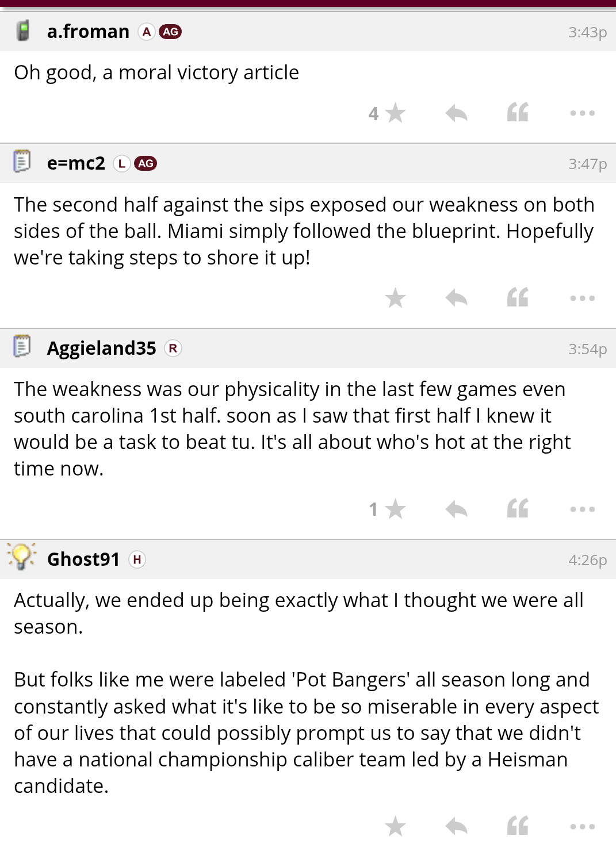Viewport: 616px width, 855px height.
Task: Quote e=mc2's post
Action: 518,298
